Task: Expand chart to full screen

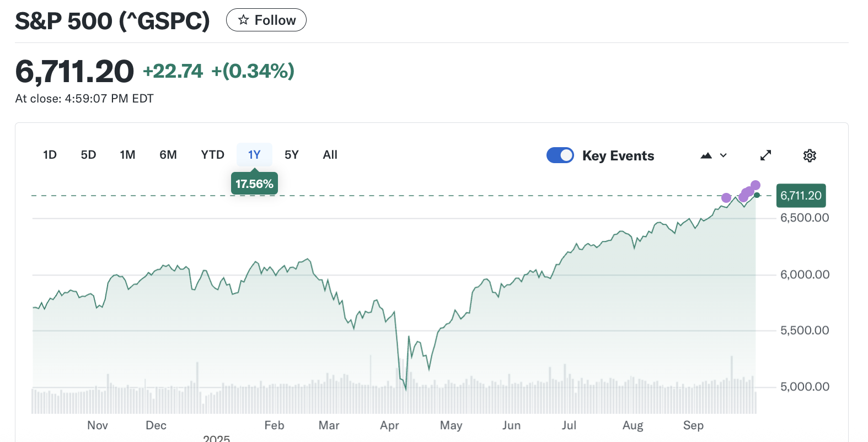Action: tap(765, 155)
